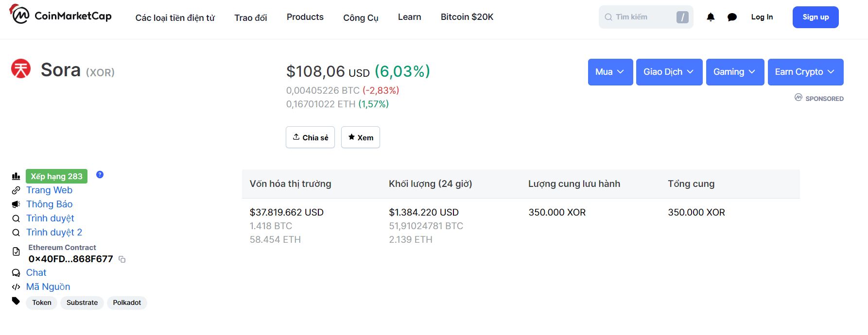Open the Công Cụ menu
This screenshot has width=868, height=335.
click(x=361, y=17)
